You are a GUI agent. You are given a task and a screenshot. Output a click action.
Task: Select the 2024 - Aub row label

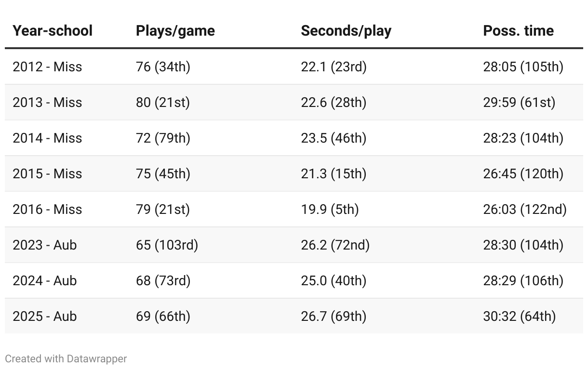(x=45, y=281)
